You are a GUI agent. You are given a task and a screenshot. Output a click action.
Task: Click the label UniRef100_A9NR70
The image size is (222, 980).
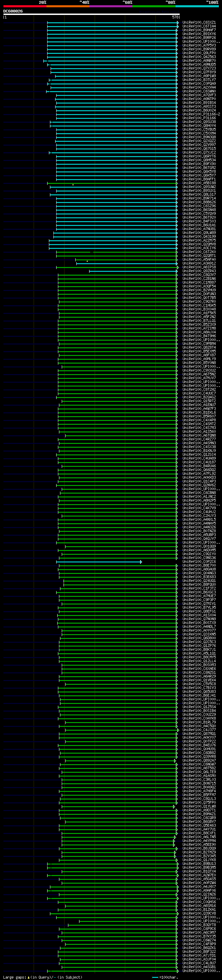[199, 61]
